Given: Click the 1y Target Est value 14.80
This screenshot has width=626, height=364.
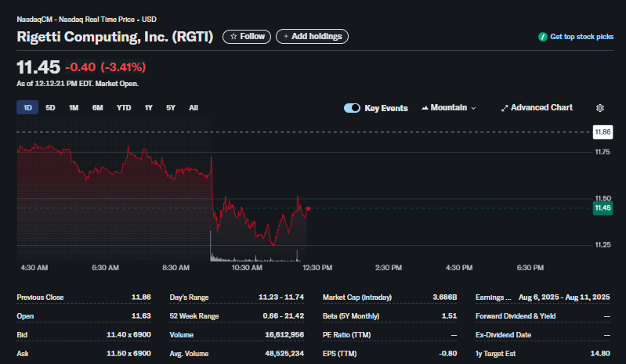Looking at the screenshot, I should tap(600, 353).
